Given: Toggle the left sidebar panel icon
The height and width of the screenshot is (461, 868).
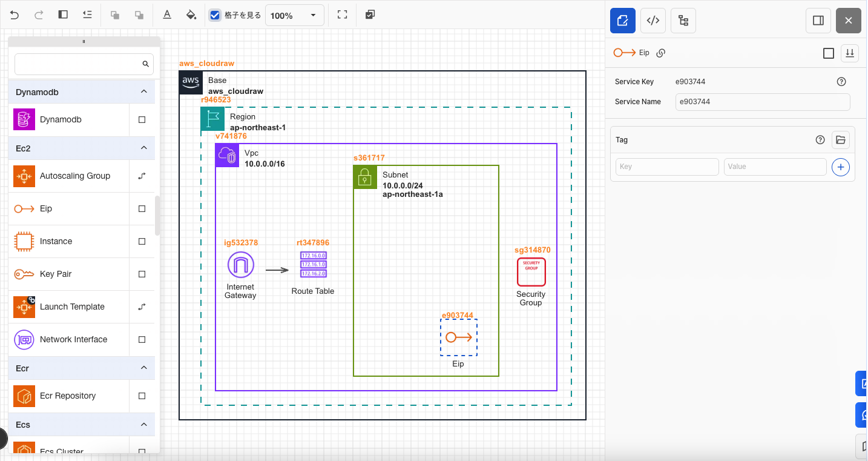Looking at the screenshot, I should click(x=63, y=15).
